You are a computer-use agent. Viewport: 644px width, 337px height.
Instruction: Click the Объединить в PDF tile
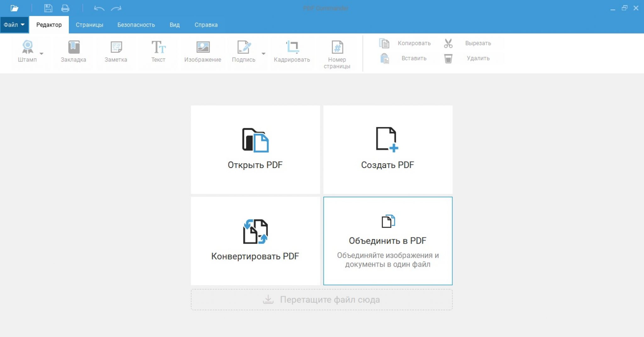click(x=388, y=241)
